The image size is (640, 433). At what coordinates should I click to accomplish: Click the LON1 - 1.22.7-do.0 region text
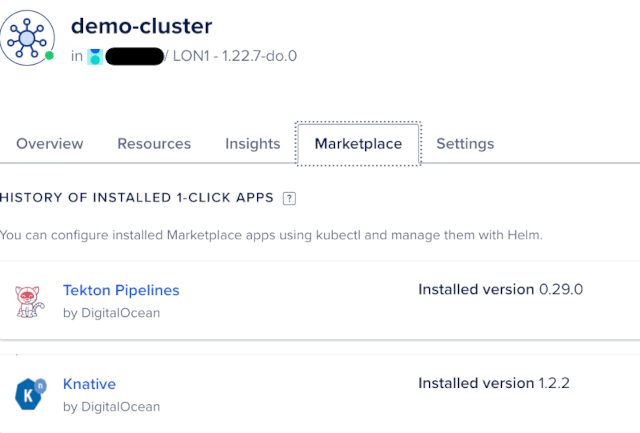tap(235, 56)
